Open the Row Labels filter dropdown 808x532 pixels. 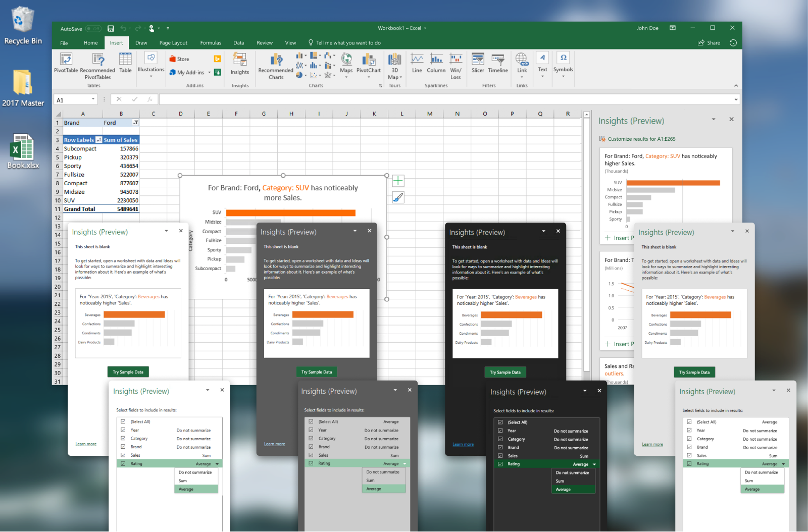coord(99,140)
